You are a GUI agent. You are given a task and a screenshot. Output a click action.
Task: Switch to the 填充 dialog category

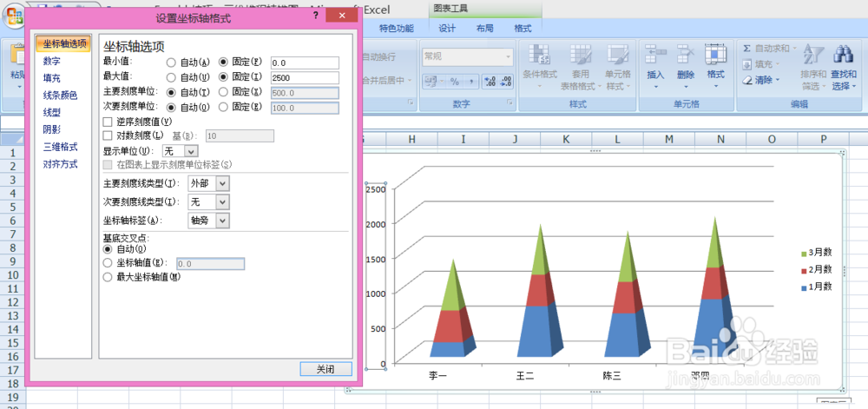(52, 78)
